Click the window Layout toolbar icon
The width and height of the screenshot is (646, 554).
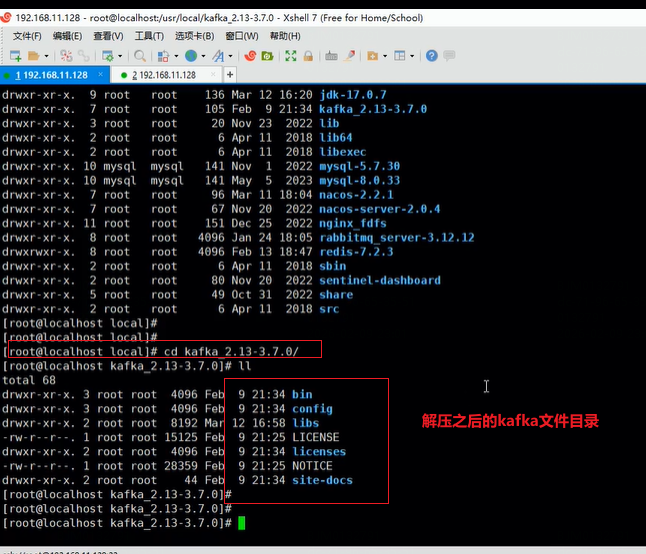tap(400, 56)
